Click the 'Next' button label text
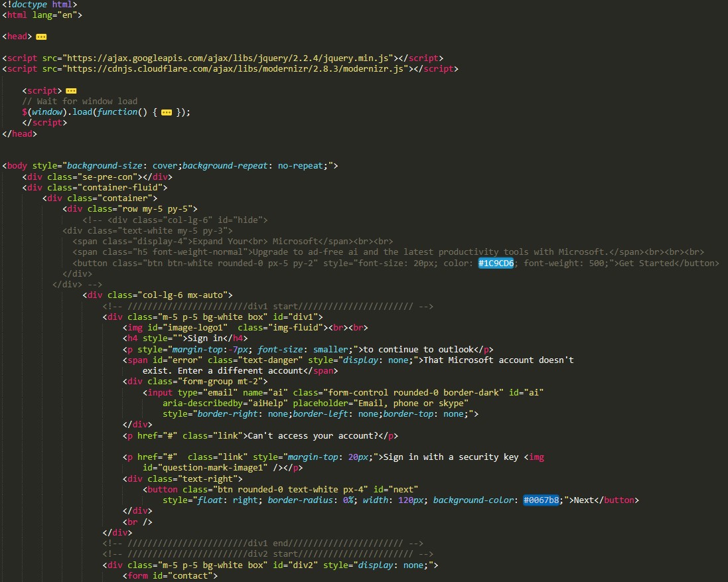This screenshot has height=582, width=728. 583,500
